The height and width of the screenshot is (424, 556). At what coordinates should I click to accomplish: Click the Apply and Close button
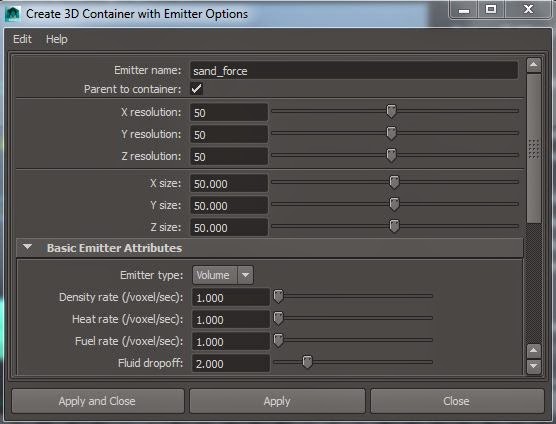coord(98,401)
